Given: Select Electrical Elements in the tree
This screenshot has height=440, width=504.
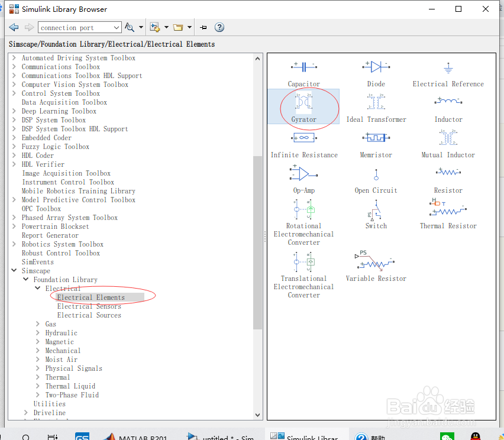Looking at the screenshot, I should click(x=91, y=297).
